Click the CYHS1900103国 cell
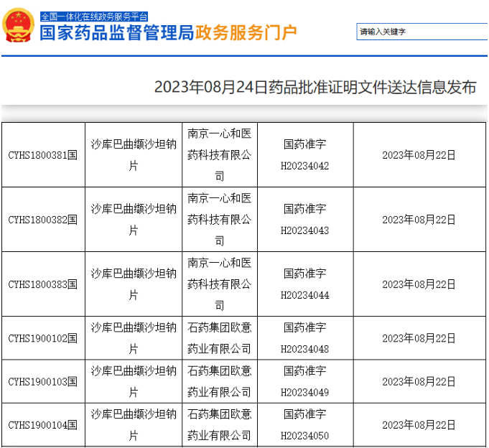The image size is (489, 448). 42,381
